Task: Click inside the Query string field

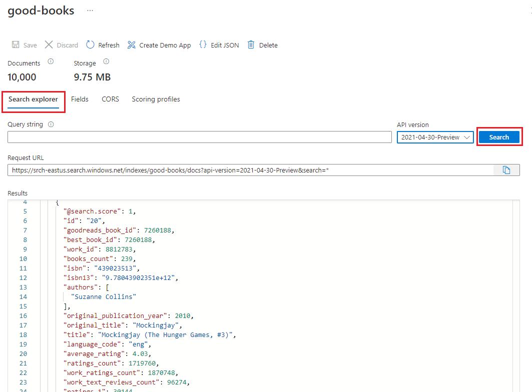Action: (200, 137)
